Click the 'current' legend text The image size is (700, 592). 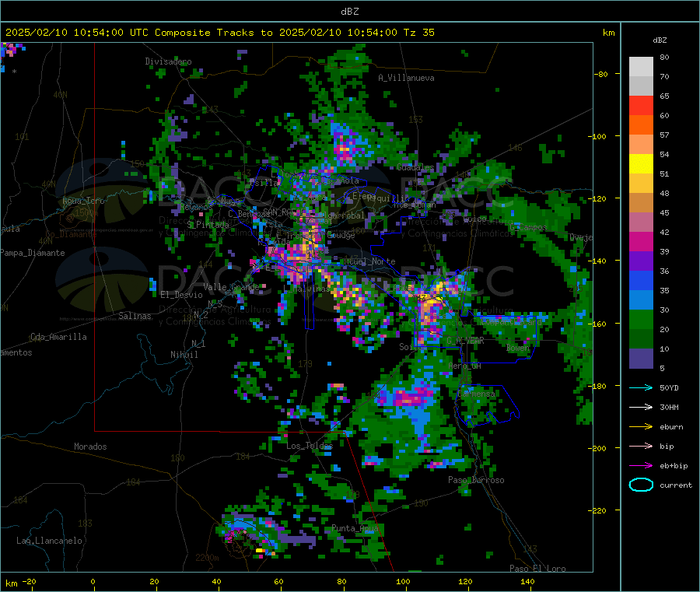click(676, 485)
